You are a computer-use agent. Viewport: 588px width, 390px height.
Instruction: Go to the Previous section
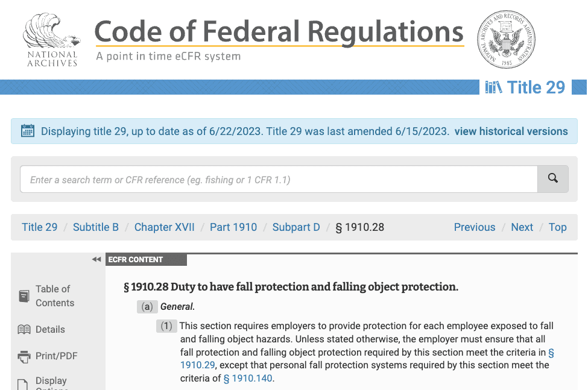tap(475, 227)
